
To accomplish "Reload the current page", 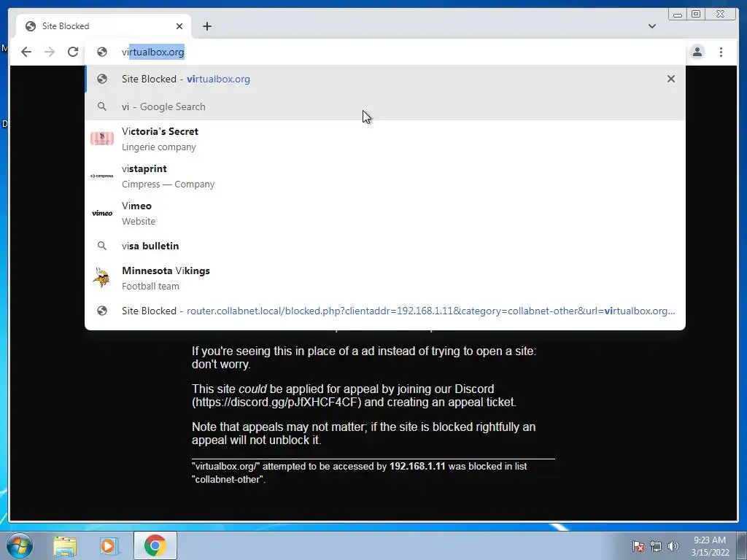I will coord(73,52).
